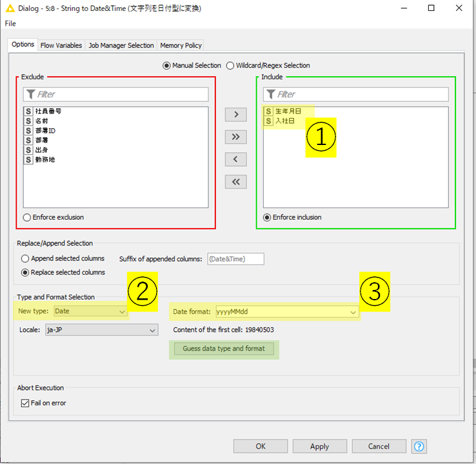
Task: Choose Enforce inclusion option
Action: 267,217
